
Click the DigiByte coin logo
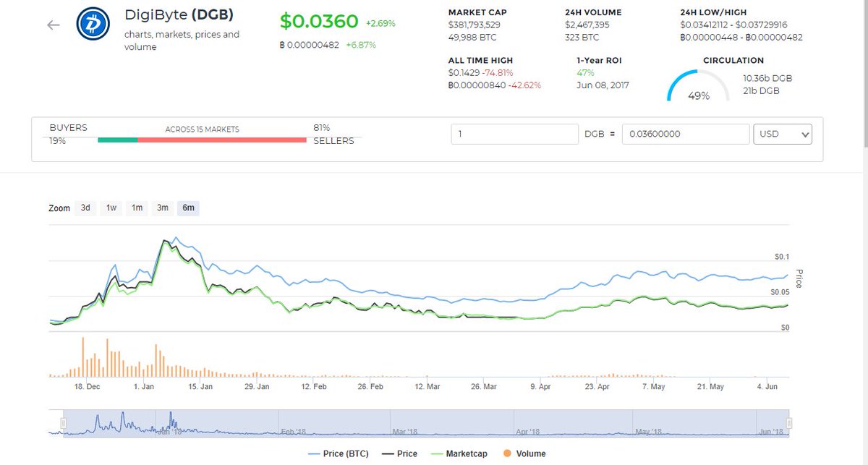(93, 25)
